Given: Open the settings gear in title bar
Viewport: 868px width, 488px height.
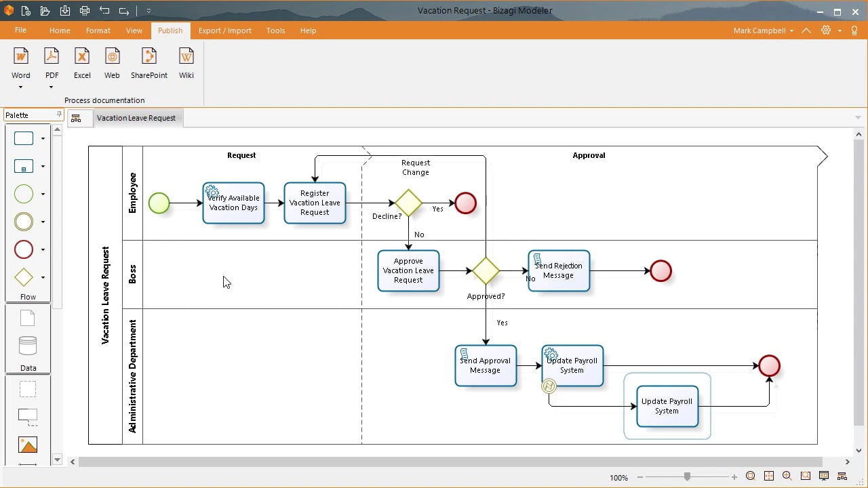Looking at the screenshot, I should [x=825, y=30].
